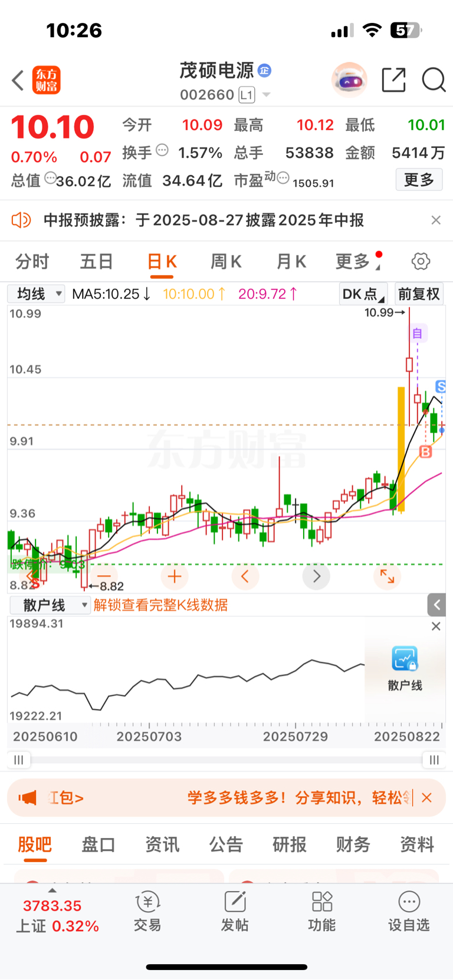Screen dimensions: 453x980
Task: Toggle the DK点 indicator
Action: tap(363, 293)
